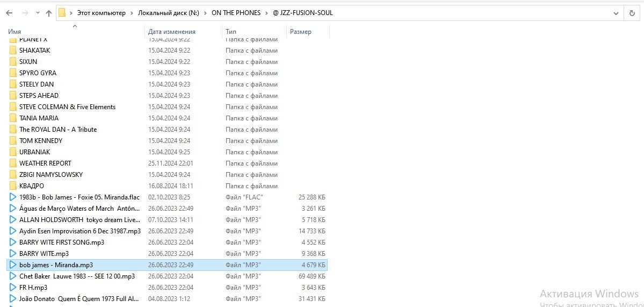
Task: Select BARRY WITE FIRST SONG.mp3 file name
Action: click(x=62, y=242)
